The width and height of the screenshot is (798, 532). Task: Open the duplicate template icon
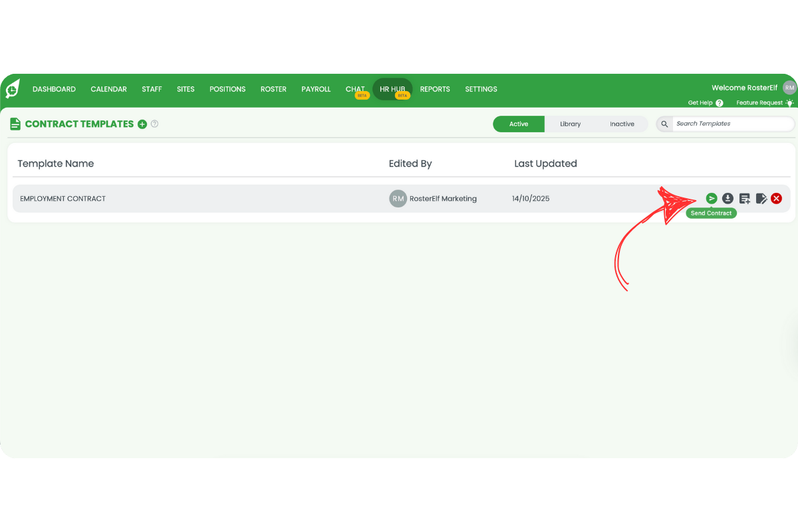point(745,198)
